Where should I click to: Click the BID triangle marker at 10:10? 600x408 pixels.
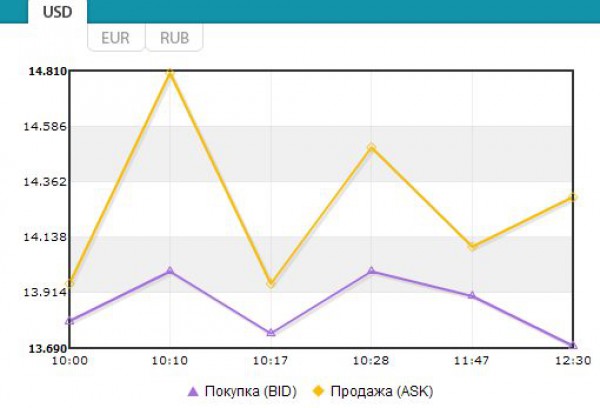pos(170,271)
